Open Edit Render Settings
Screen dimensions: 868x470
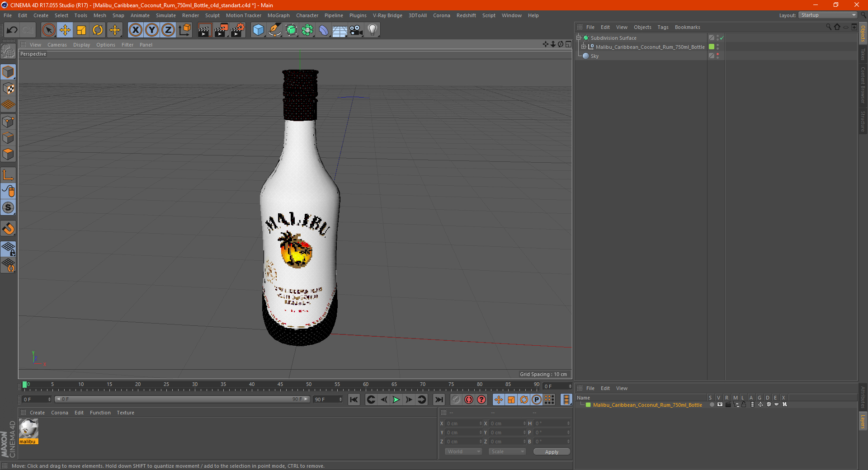[x=238, y=30]
